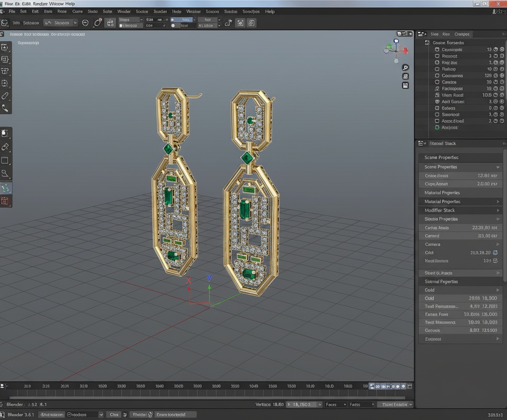The height and width of the screenshot is (420, 507).
Task: Toggle the checkbox beside Factopois in outliner
Action: [437, 89]
